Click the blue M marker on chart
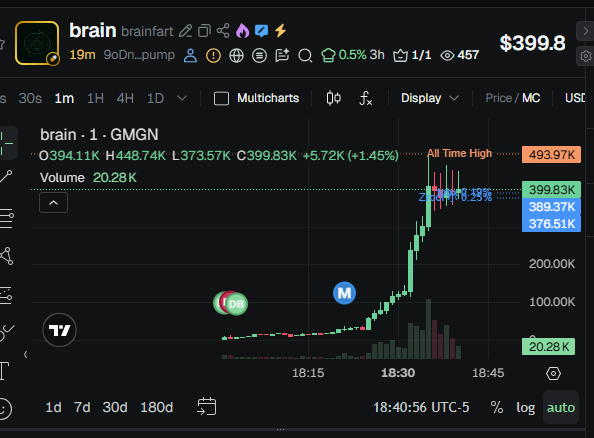Viewport: 594px width, 438px height. coord(344,293)
